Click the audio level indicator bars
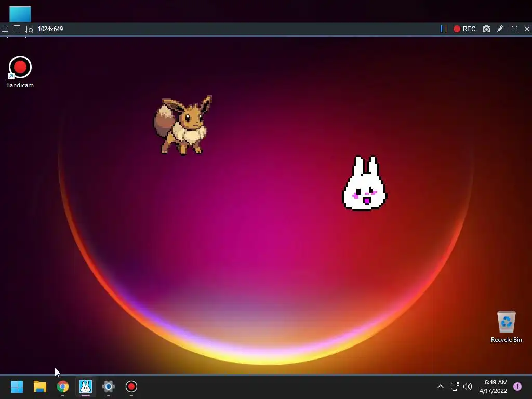Viewport: 532px width, 399px height. pyautogui.click(x=444, y=29)
